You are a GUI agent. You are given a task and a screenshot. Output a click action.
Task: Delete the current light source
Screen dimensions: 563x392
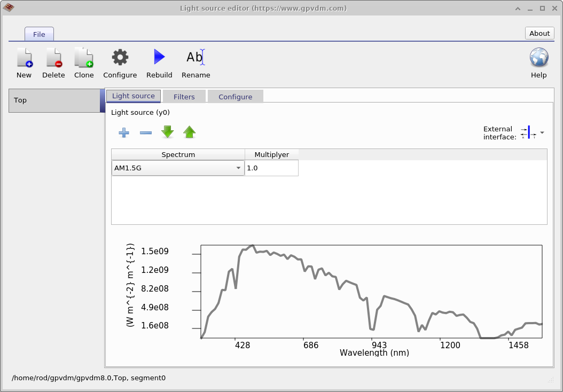click(53, 61)
